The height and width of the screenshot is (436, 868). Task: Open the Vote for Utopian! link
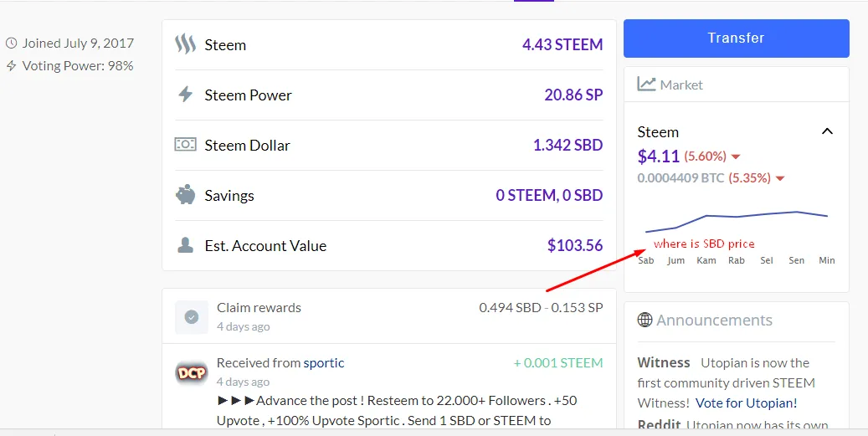(x=747, y=403)
